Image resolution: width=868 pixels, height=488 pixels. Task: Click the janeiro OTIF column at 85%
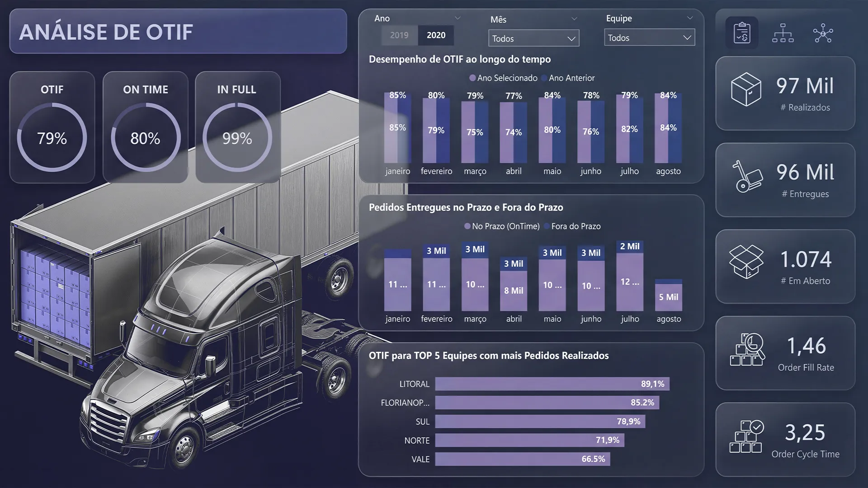(391, 128)
